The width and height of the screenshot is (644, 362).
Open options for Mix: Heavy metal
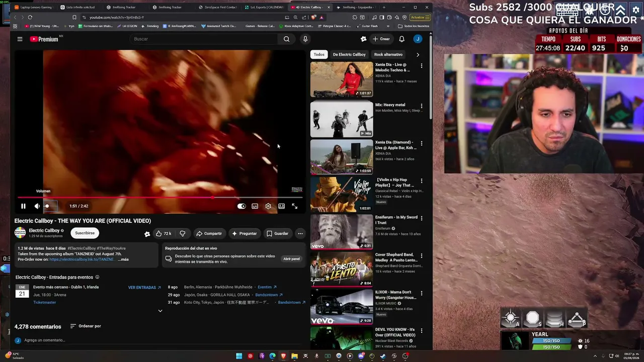(422, 106)
